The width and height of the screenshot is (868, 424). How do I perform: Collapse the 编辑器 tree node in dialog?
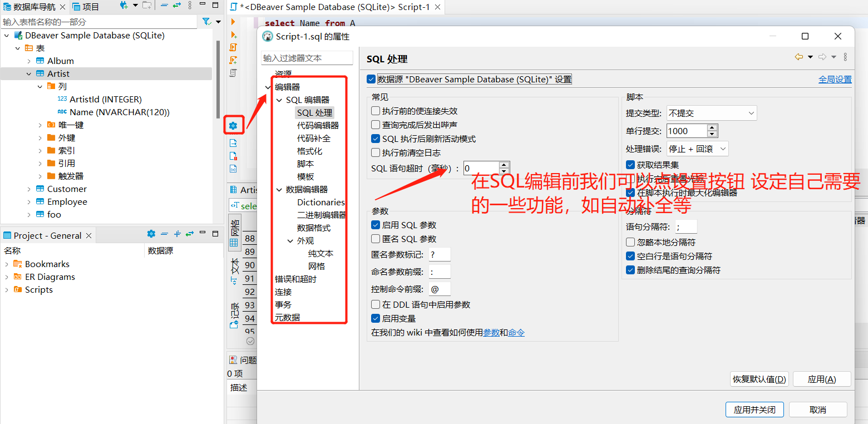tap(268, 87)
